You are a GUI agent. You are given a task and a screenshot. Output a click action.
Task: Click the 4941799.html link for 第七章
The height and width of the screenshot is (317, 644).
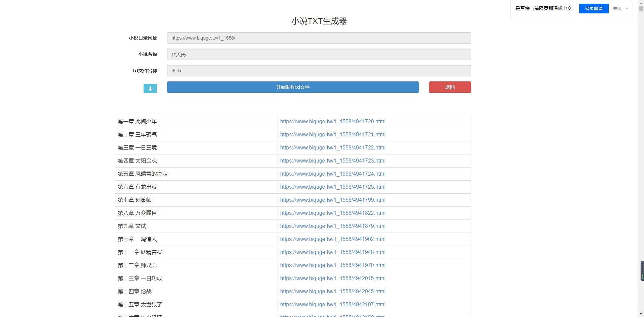tap(332, 200)
